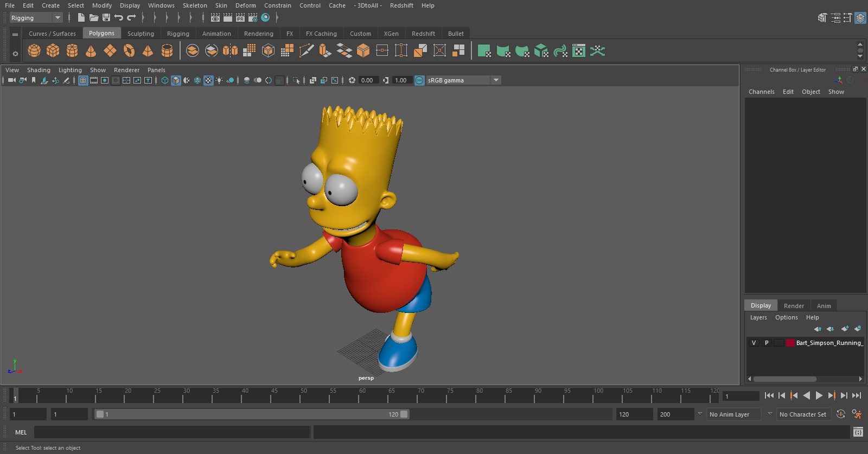Toggle textured display in viewport
Screen dimensions: 868x454
[x=208, y=80]
